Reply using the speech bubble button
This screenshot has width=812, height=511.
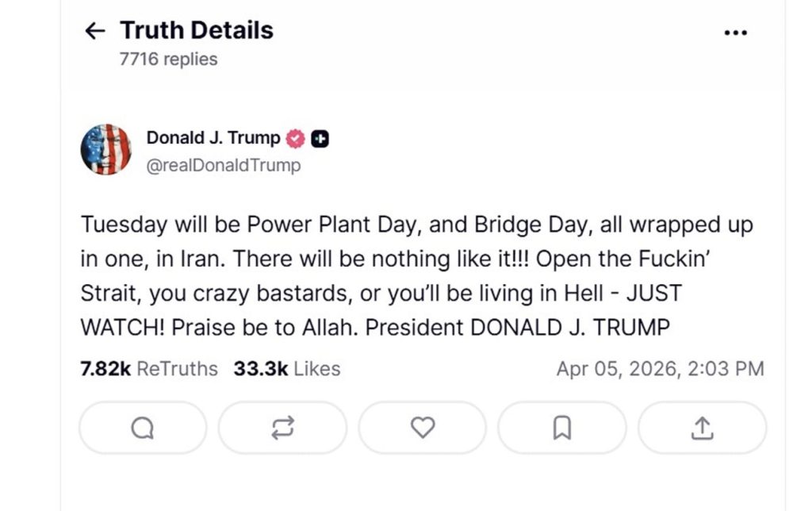pyautogui.click(x=143, y=428)
